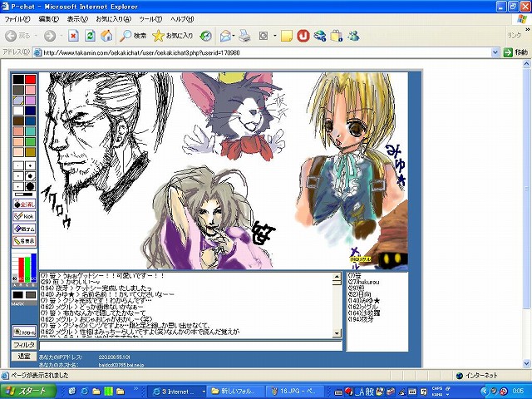
Task: Click the Windows スタート button
Action: (27, 392)
